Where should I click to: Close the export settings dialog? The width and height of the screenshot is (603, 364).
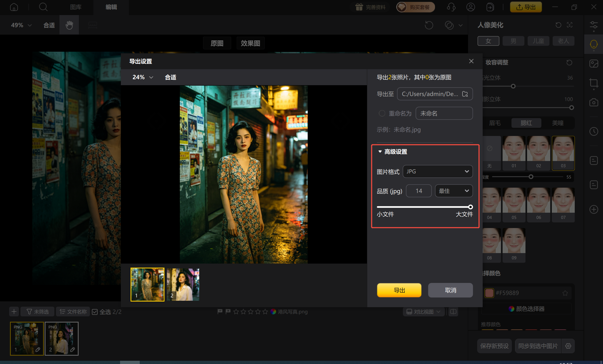pos(471,61)
